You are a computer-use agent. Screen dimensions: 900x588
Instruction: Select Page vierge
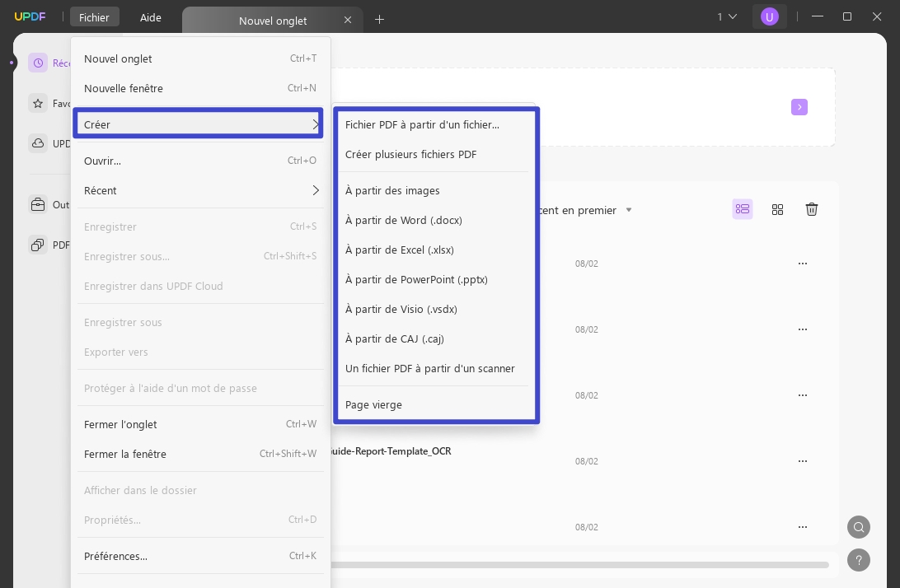pos(434,405)
